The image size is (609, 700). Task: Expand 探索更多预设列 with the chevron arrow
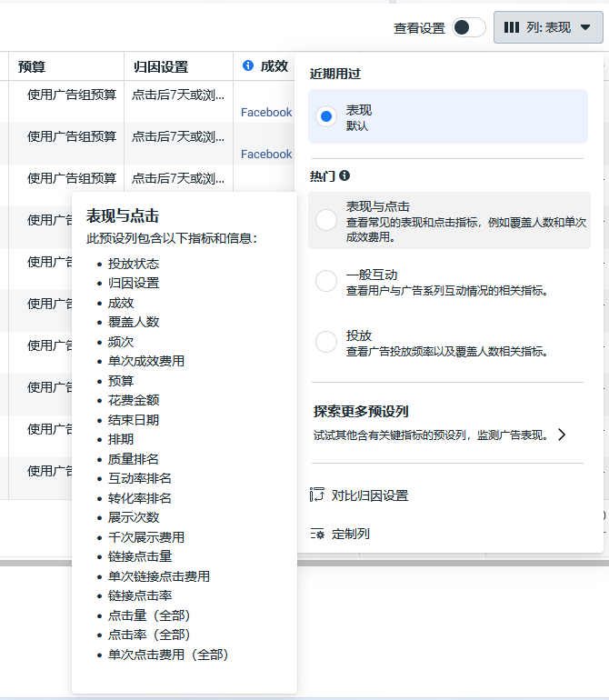click(x=562, y=435)
